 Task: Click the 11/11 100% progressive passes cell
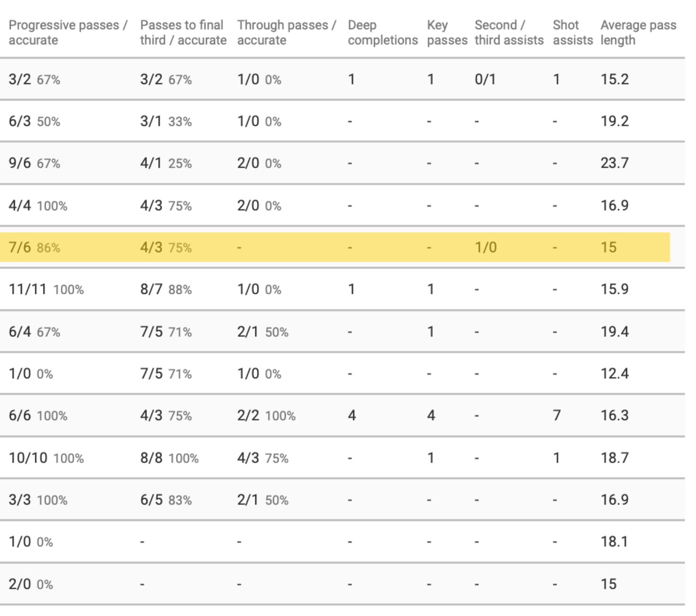(x=46, y=289)
